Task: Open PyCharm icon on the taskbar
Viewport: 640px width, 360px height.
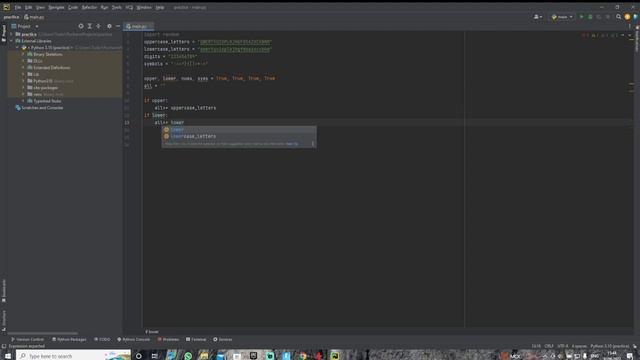Action: pyautogui.click(x=335, y=356)
